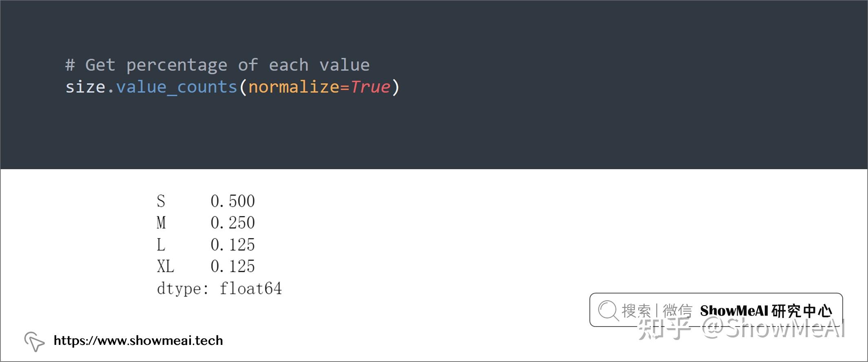Viewport: 868px width, 362px height.
Task: Click the normalize parameter in code
Action: coord(294,87)
